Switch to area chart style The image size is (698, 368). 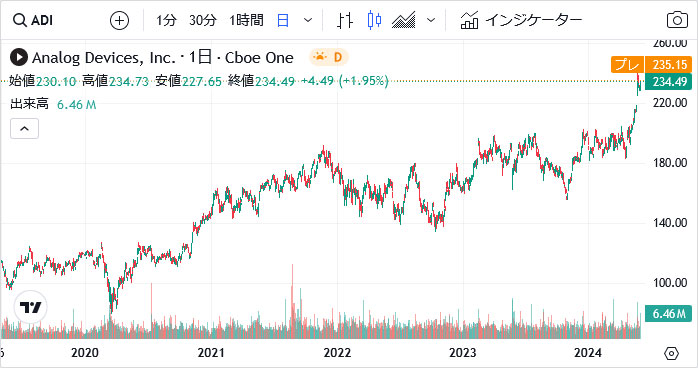(x=404, y=20)
